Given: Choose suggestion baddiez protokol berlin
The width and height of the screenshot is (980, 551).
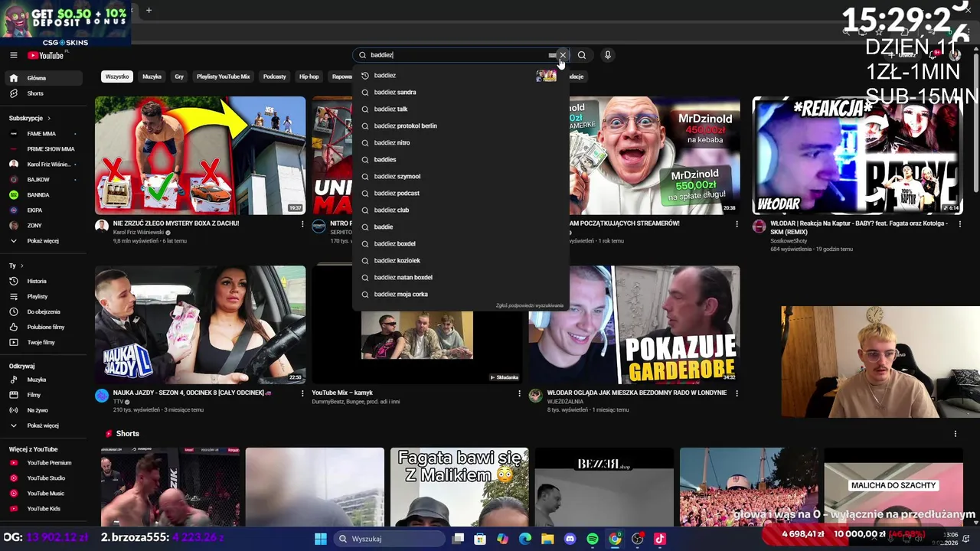Looking at the screenshot, I should pyautogui.click(x=460, y=126).
